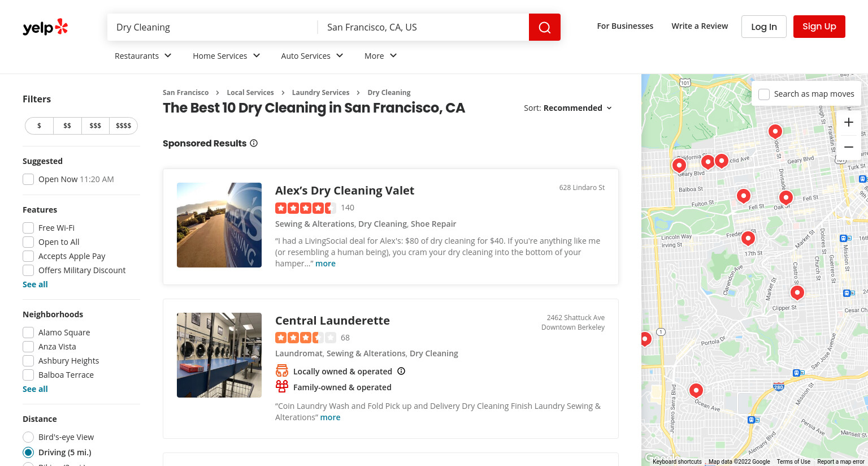Select the map pin near Clipper St
The height and width of the screenshot is (466, 868).
click(797, 292)
